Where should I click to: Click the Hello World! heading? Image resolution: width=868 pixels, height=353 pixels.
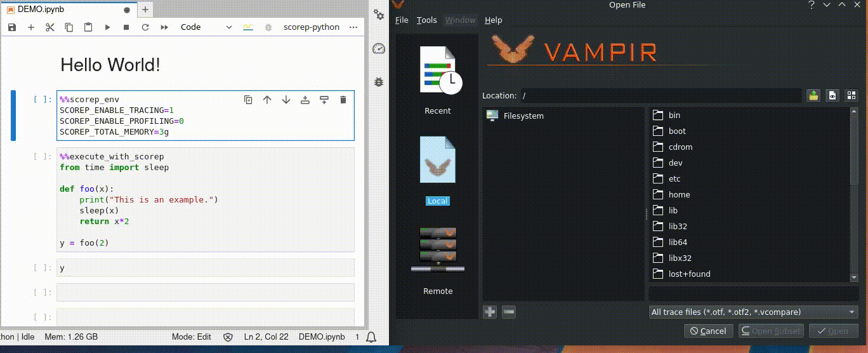click(110, 64)
